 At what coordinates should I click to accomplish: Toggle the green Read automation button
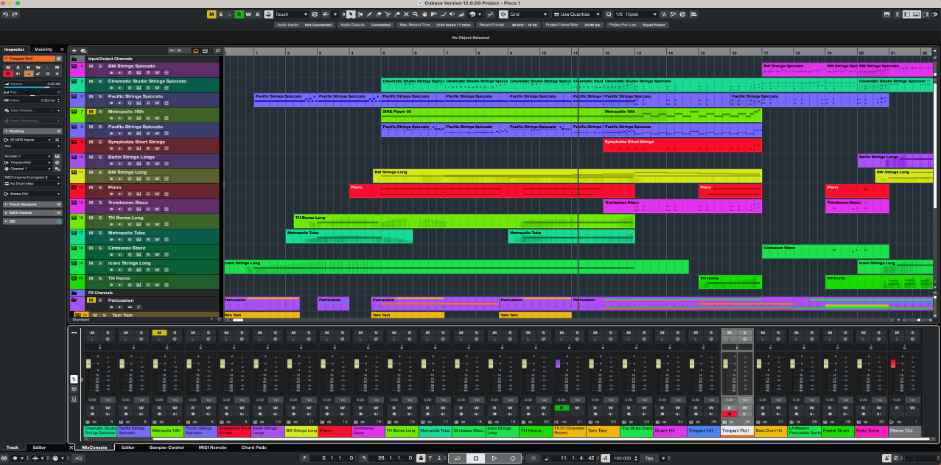[239, 14]
